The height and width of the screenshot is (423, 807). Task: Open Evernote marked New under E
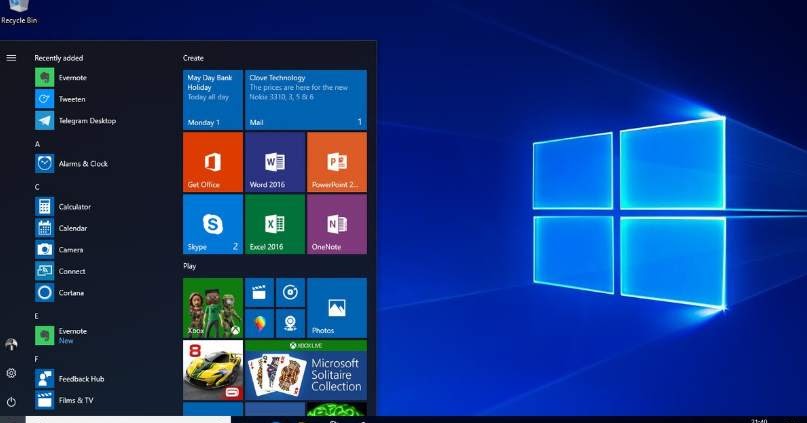tap(61, 336)
